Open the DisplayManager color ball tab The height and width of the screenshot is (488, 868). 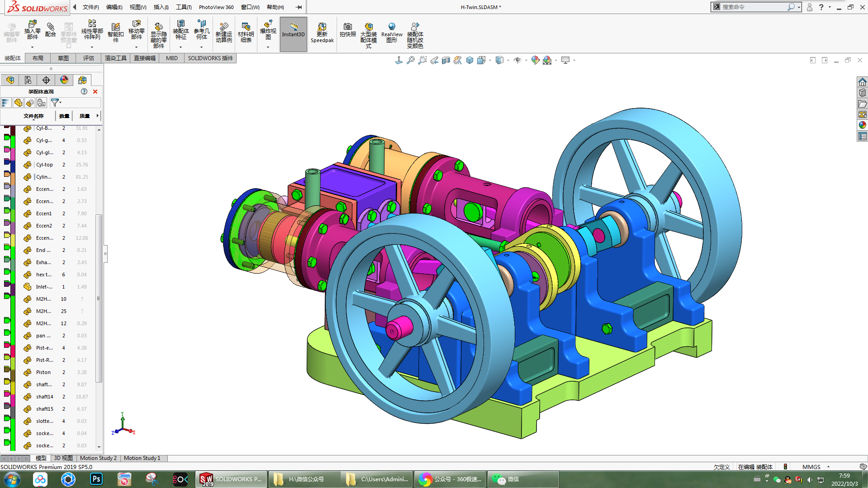(64, 80)
